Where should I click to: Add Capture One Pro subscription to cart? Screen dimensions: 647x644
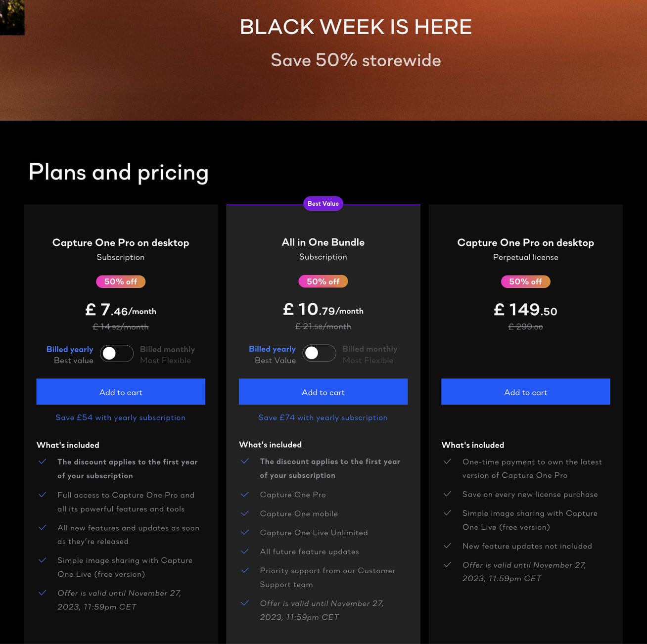(x=121, y=392)
